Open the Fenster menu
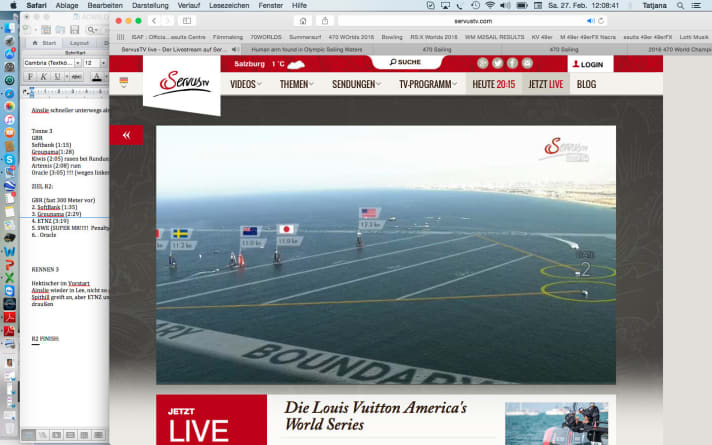The height and width of the screenshot is (445, 712). click(271, 5)
